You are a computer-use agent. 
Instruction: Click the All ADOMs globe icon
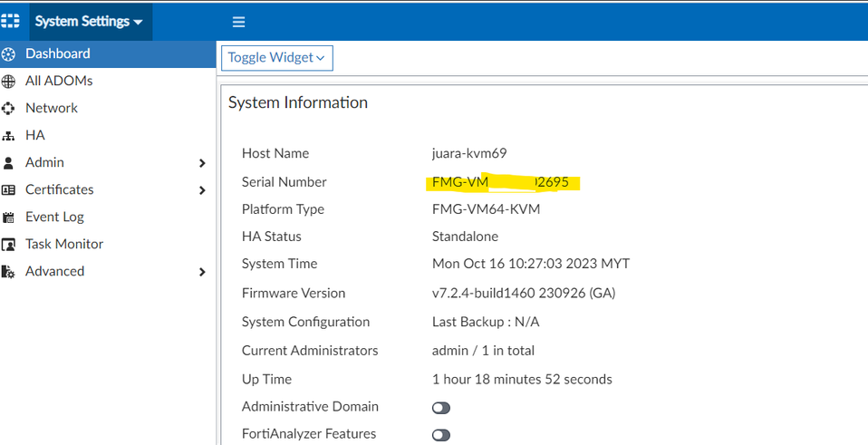click(x=9, y=82)
